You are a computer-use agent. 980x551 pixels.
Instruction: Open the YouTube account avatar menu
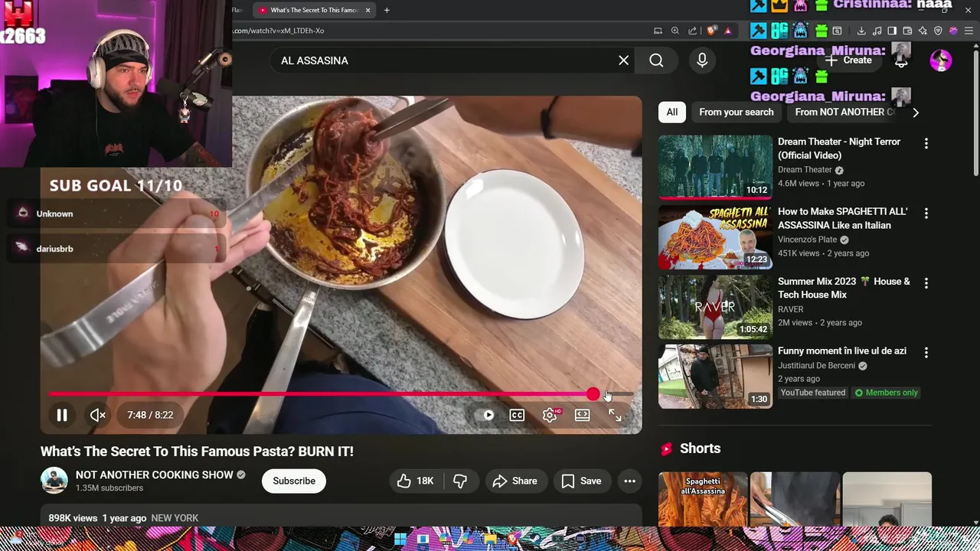point(940,60)
